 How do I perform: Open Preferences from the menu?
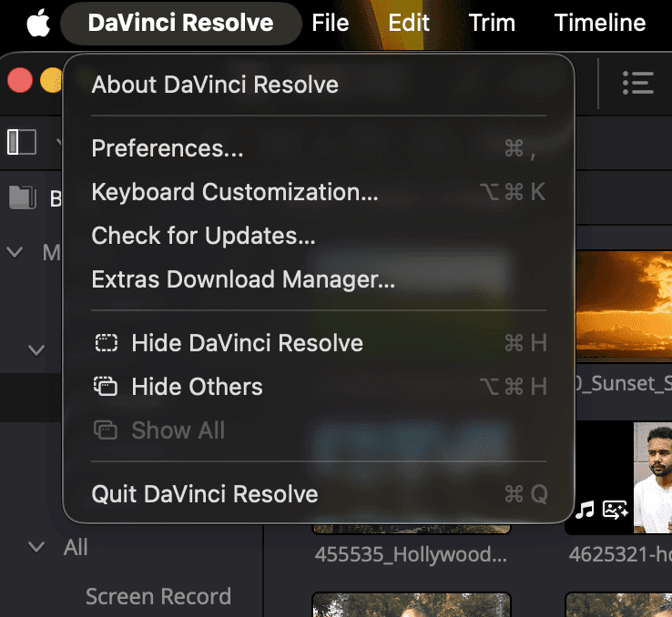[319, 148]
